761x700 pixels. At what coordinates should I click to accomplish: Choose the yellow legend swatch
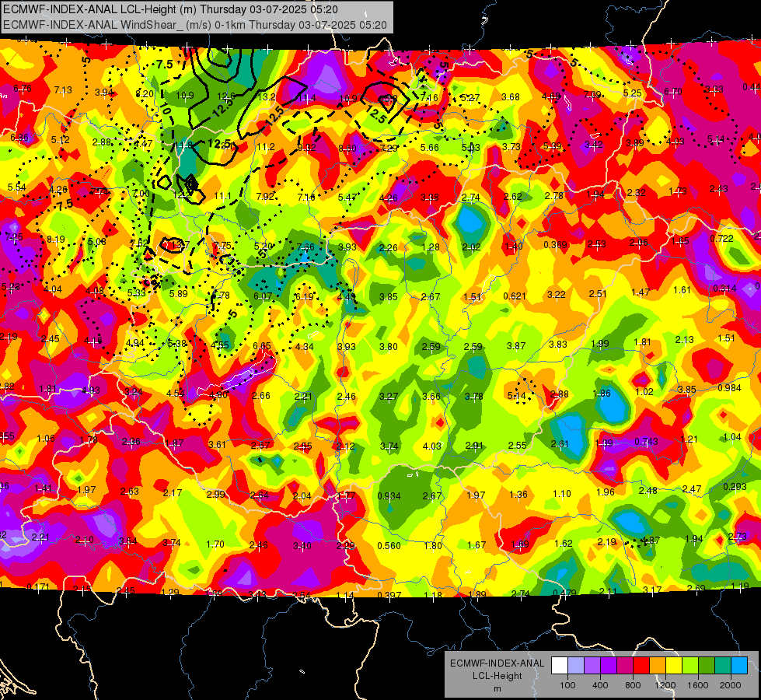(x=674, y=666)
